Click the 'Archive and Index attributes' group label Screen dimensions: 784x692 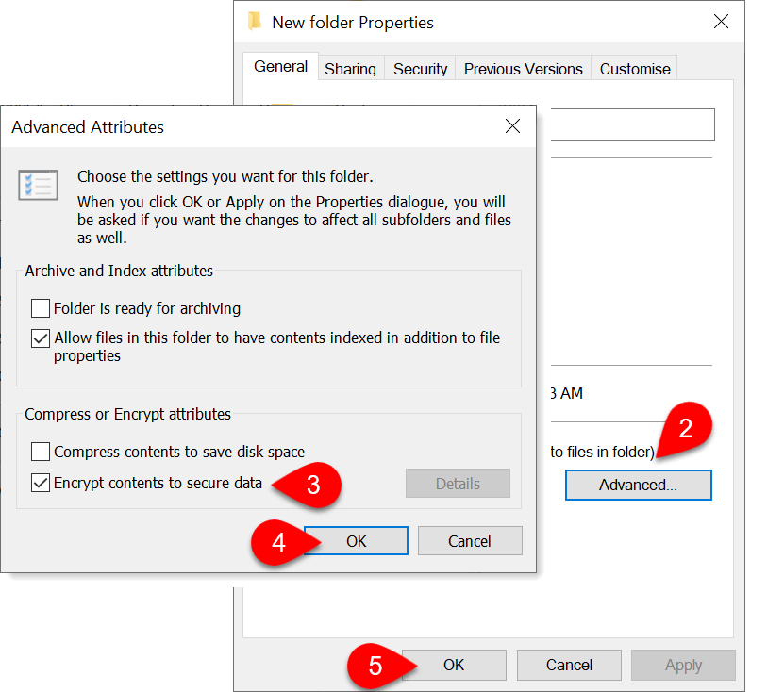pyautogui.click(x=119, y=271)
